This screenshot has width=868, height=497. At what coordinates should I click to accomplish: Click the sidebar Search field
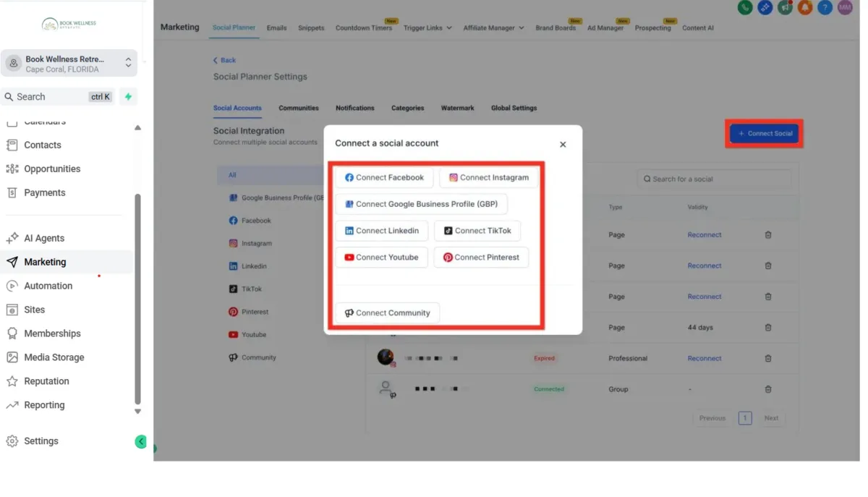[59, 96]
